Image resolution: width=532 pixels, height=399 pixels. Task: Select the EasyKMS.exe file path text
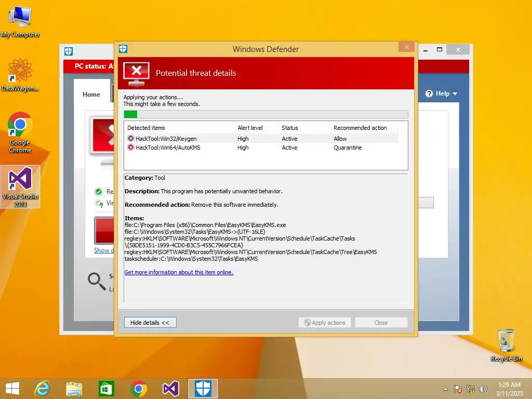205,225
